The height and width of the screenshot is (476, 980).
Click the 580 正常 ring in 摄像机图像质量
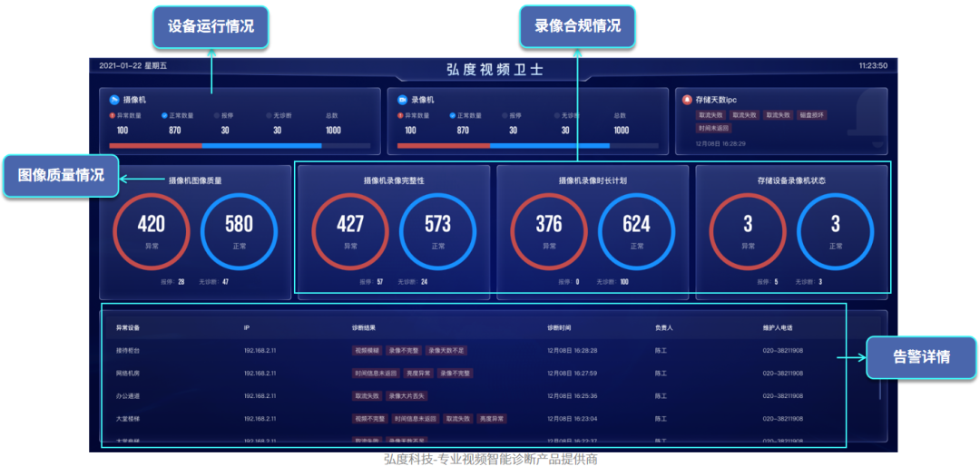239,232
